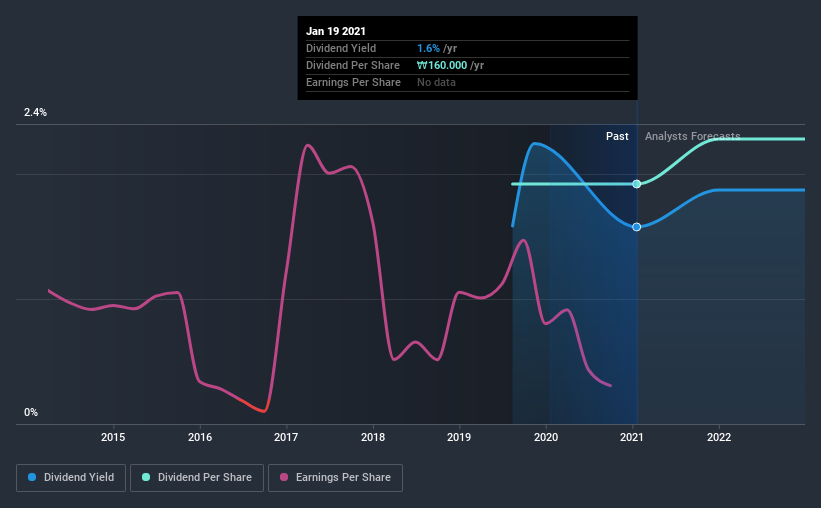
Task: Click the 2020 x-axis label
Action: 546,437
